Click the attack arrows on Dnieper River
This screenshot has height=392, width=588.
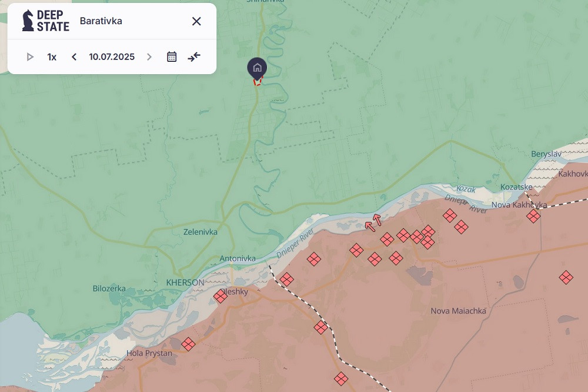tap(373, 222)
